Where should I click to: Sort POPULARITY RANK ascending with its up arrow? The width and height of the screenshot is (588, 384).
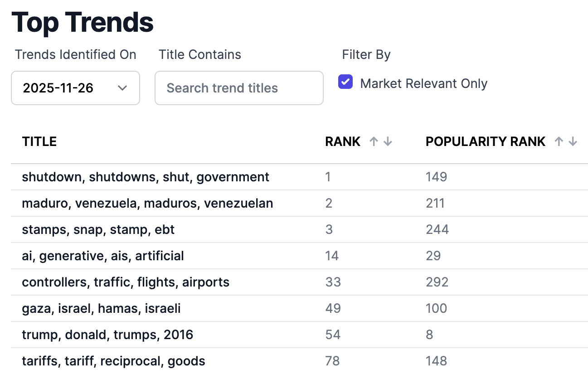558,141
